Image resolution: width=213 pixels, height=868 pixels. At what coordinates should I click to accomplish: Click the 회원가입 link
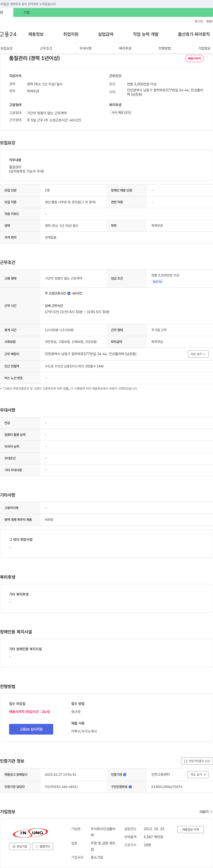click(209, 21)
